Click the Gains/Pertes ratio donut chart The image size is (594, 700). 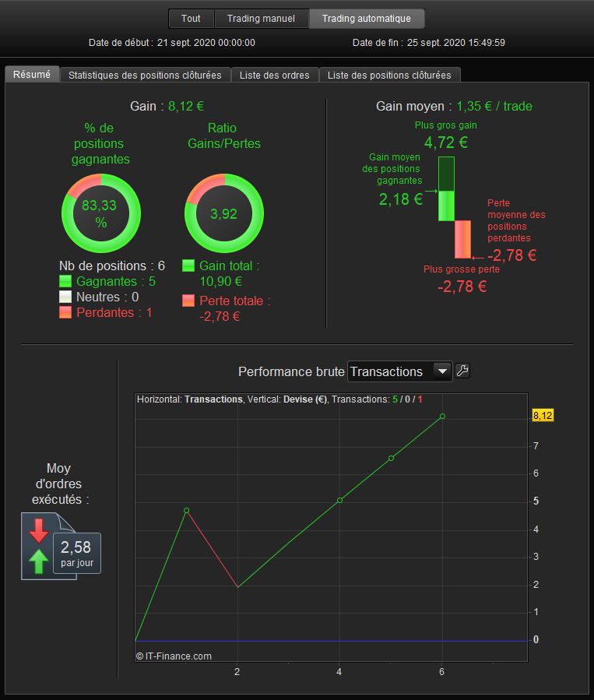(224, 213)
